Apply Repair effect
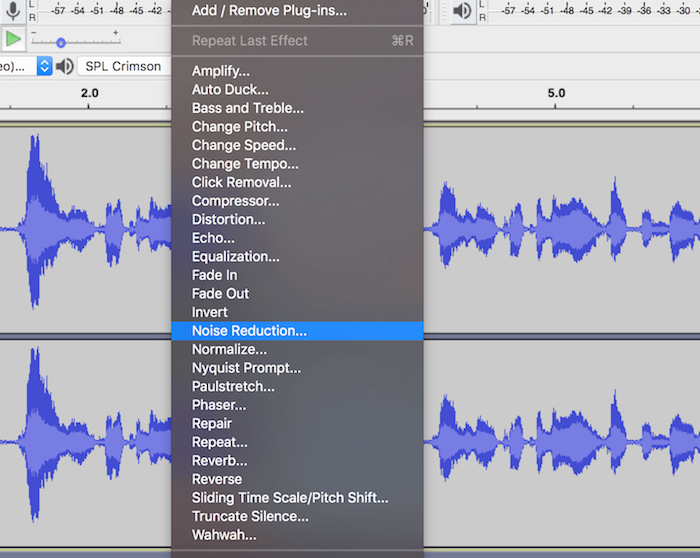700x558 pixels. click(x=297, y=424)
